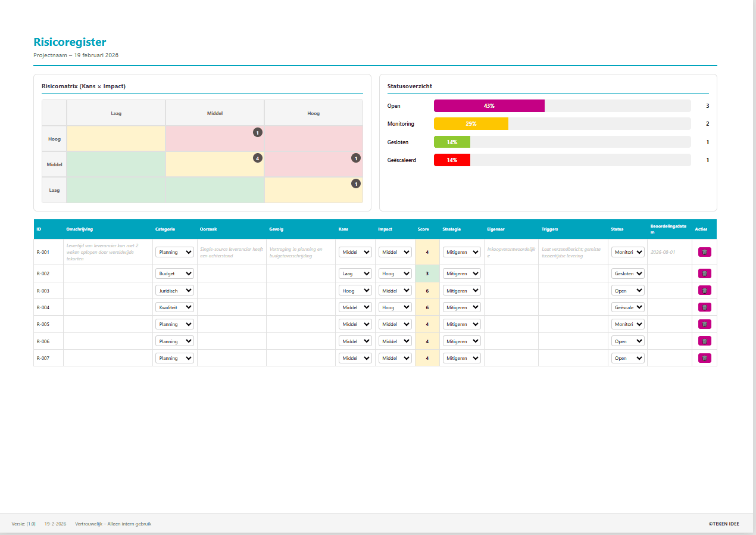This screenshot has height=535, width=756.
Task: Remove row R-004 via the trash icon
Action: [x=704, y=307]
